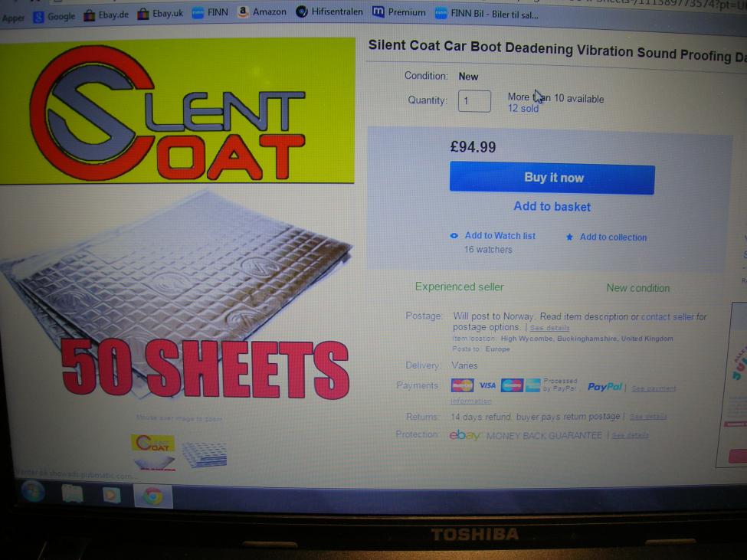Select the Silent Coat logo thumbnail
This screenshot has width=747, height=560.
(153, 443)
